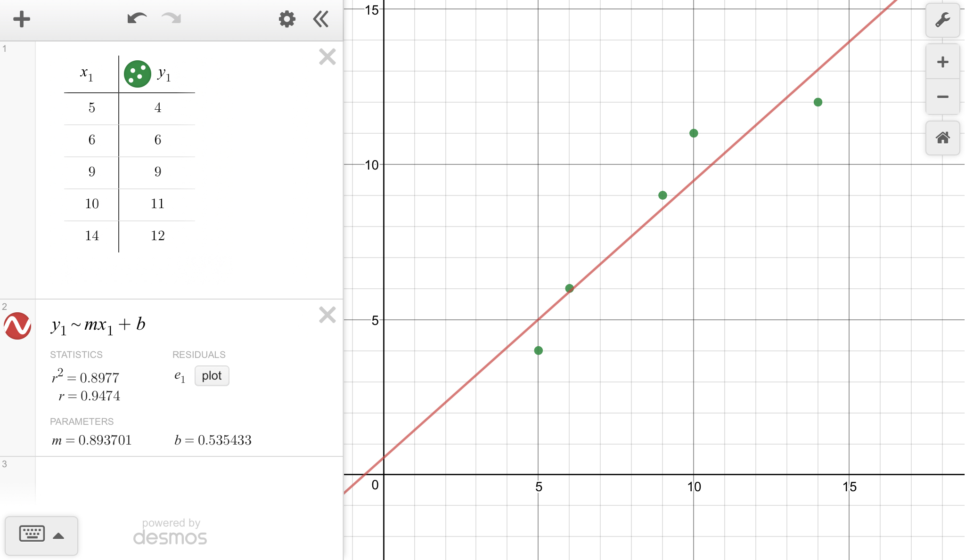Zoom out on the graph
Viewport: 965px width, 560px height.
[x=942, y=97]
